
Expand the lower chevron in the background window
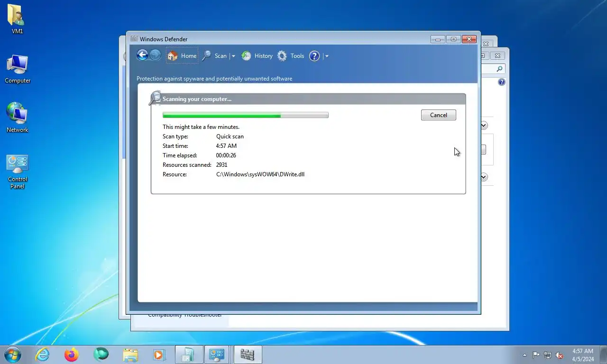point(484,177)
